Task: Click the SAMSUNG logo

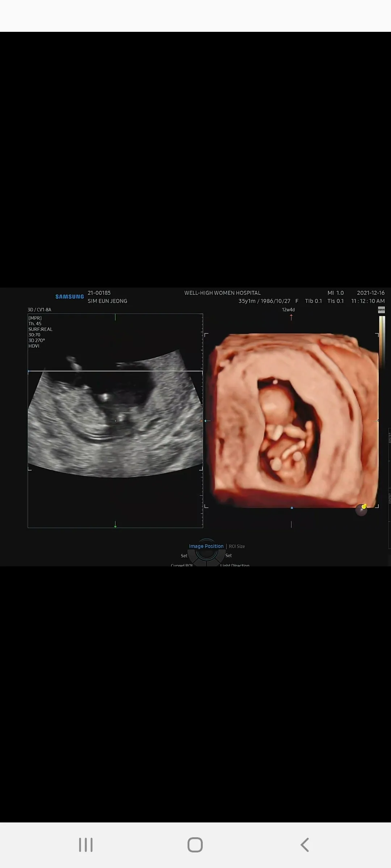Action: point(70,297)
